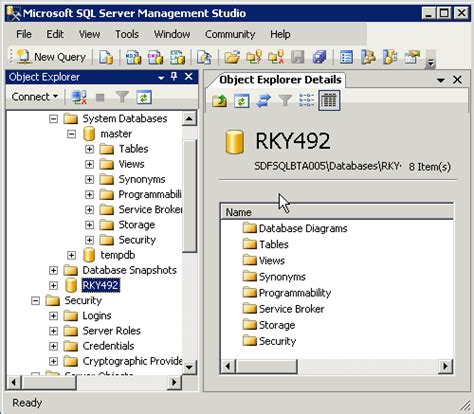Viewport: 474px width, 414px height.
Task: Click Analysis Services XMLA Query icon
Action: pyautogui.click(x=177, y=57)
